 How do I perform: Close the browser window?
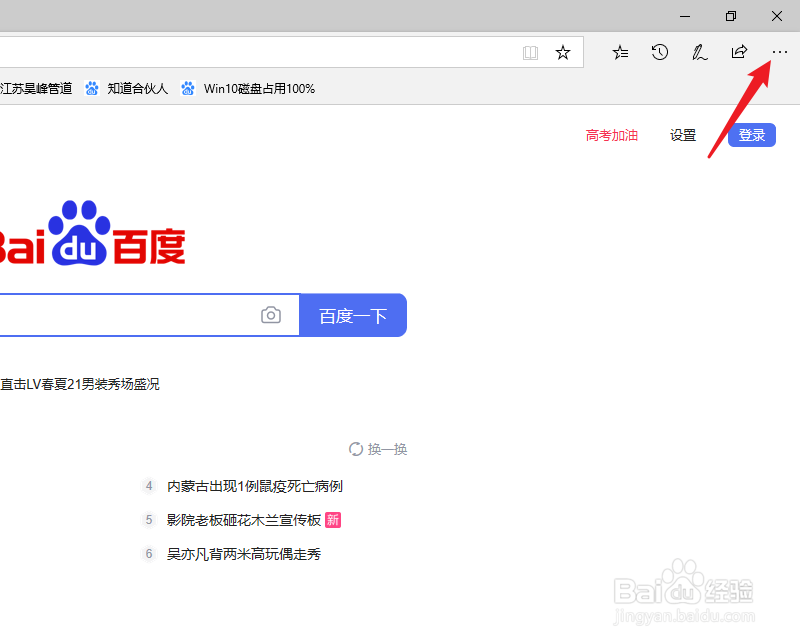tap(777, 16)
